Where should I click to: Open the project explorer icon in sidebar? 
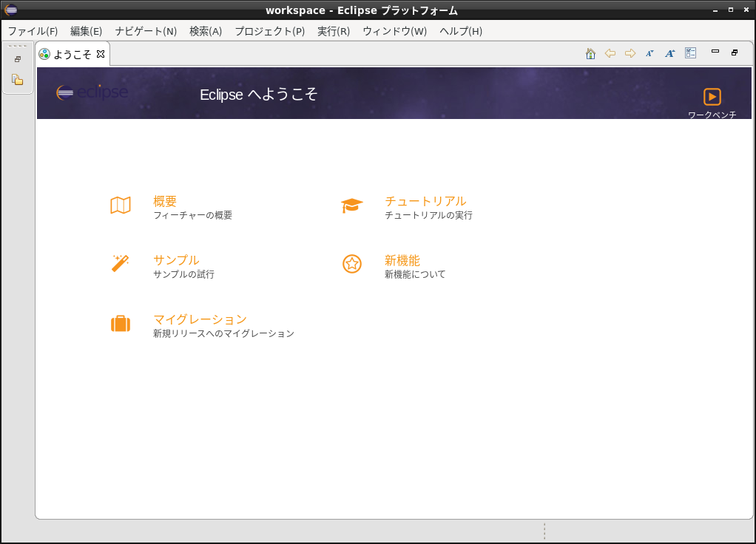click(17, 80)
